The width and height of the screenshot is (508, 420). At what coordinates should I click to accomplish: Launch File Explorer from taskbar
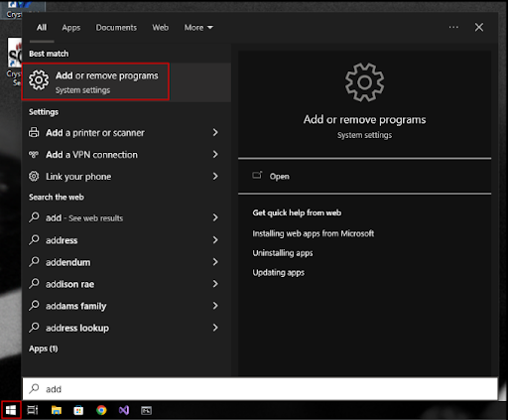[57, 410]
